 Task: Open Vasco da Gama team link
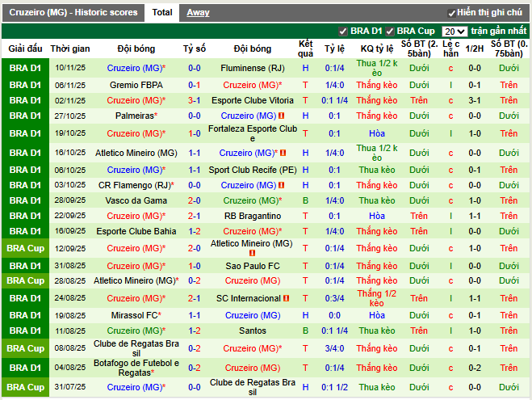(x=136, y=200)
